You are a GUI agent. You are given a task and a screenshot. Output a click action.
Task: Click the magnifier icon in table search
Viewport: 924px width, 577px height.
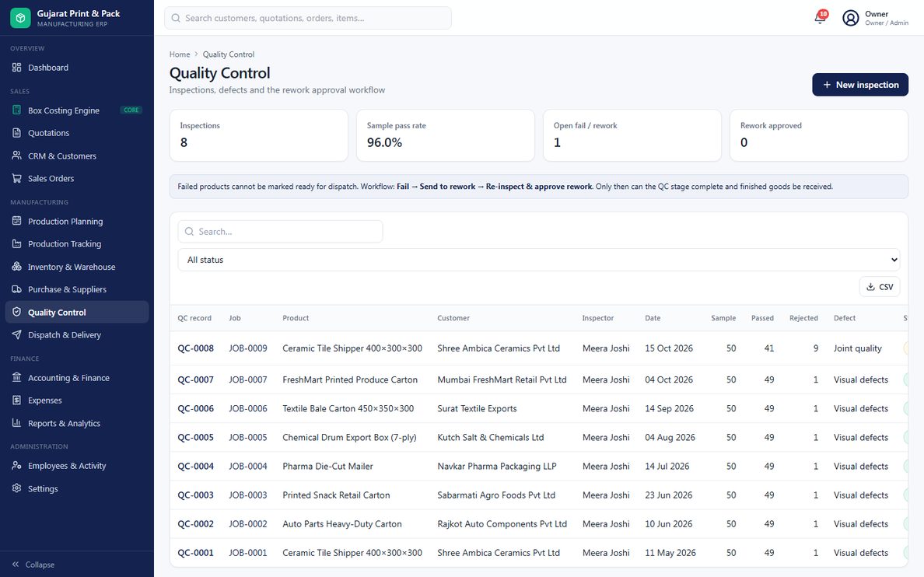[189, 232]
